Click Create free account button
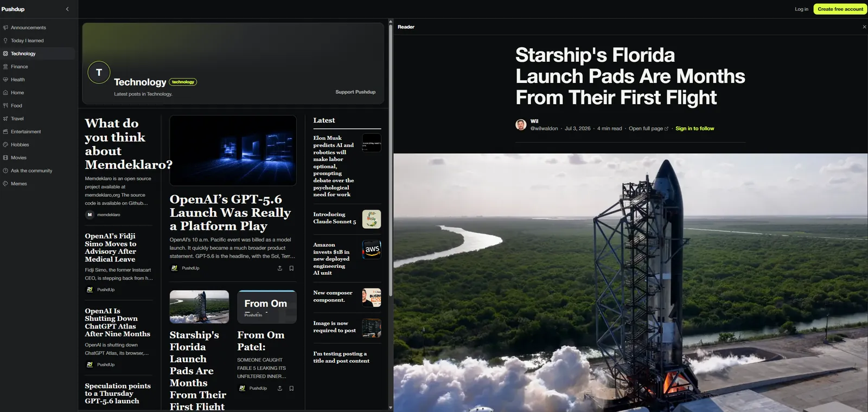Image resolution: width=868 pixels, height=412 pixels. [840, 9]
